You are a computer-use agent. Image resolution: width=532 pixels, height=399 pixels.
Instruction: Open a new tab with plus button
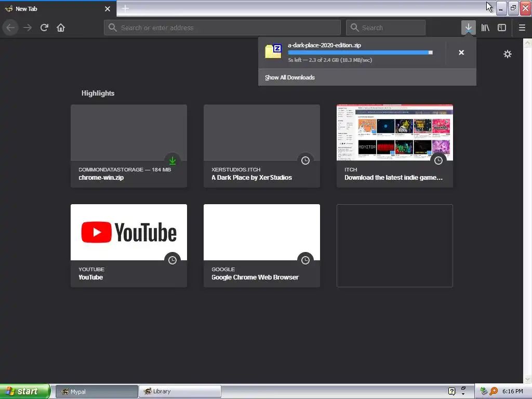125,8
